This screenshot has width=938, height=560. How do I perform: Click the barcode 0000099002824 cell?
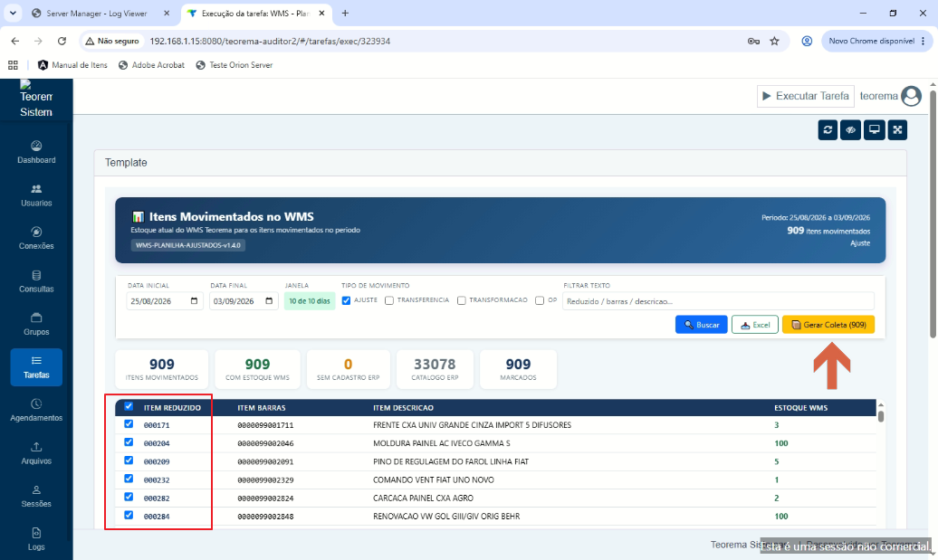[x=265, y=498]
